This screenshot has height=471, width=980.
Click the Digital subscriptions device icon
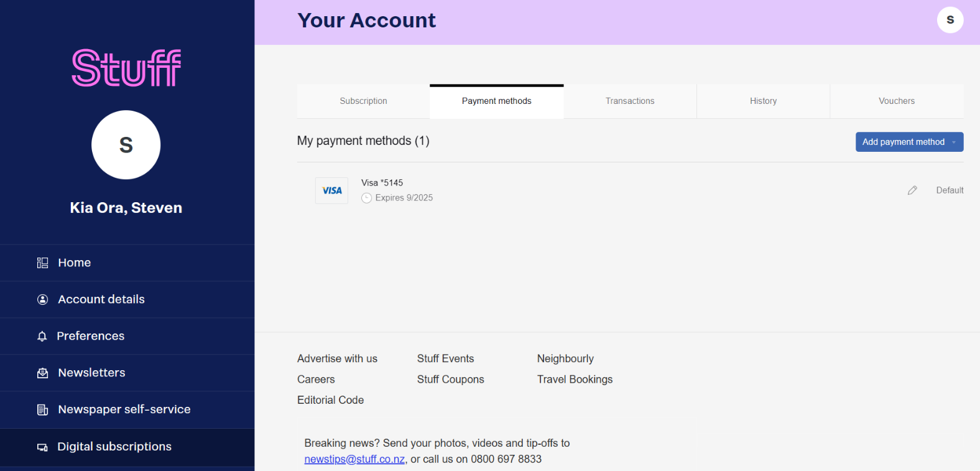point(42,447)
